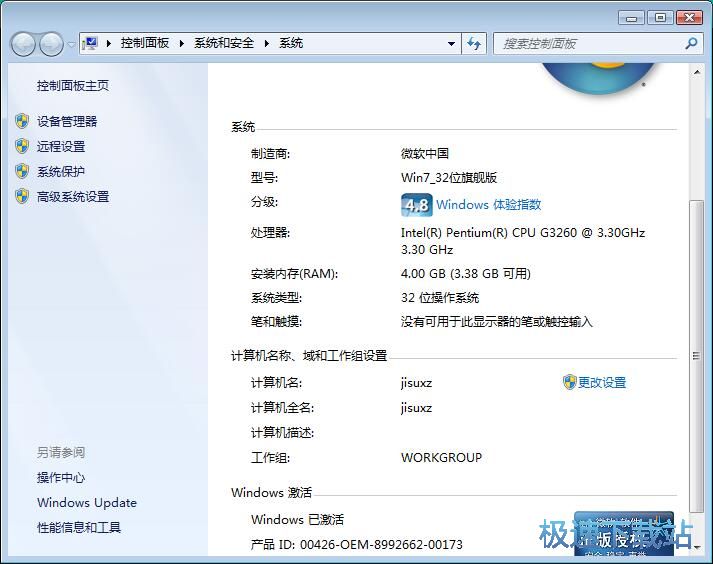Click the 更改设置 link
The image size is (713, 564).
click(x=602, y=383)
